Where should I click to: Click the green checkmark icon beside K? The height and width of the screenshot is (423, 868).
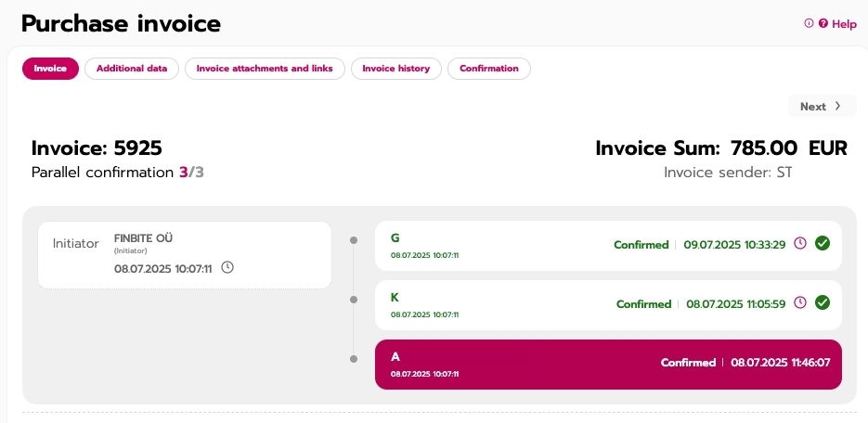coord(822,302)
